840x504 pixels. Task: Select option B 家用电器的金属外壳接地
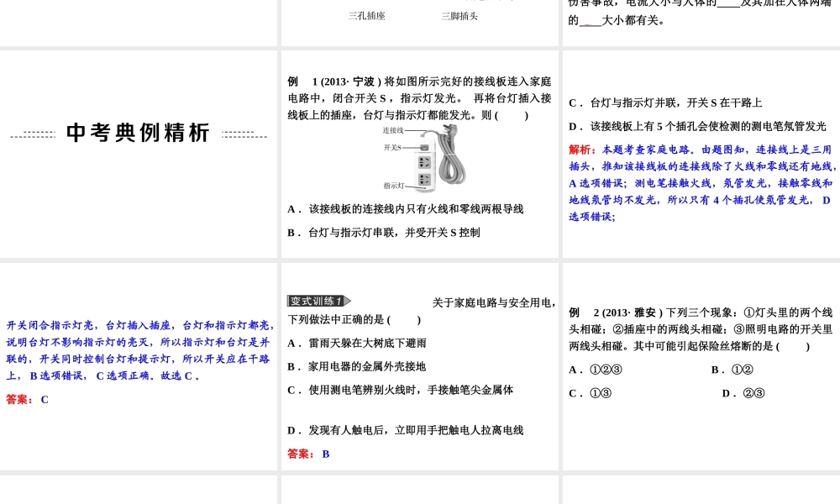[x=357, y=367]
